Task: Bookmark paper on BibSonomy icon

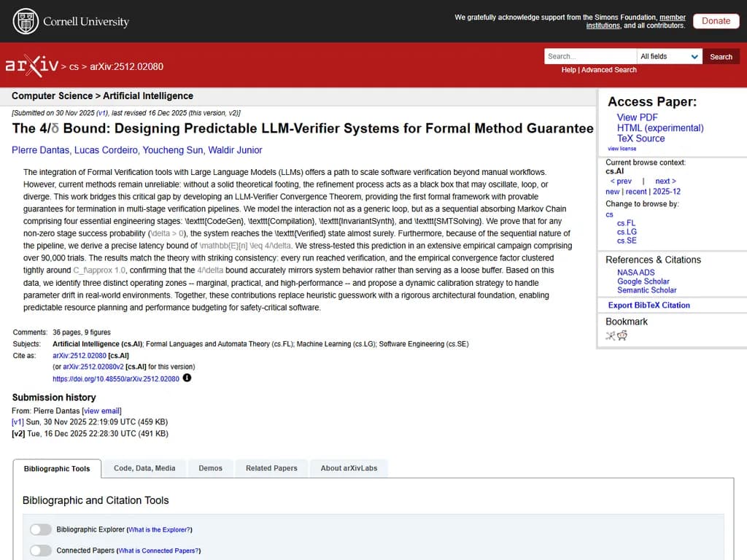Action: pos(611,336)
